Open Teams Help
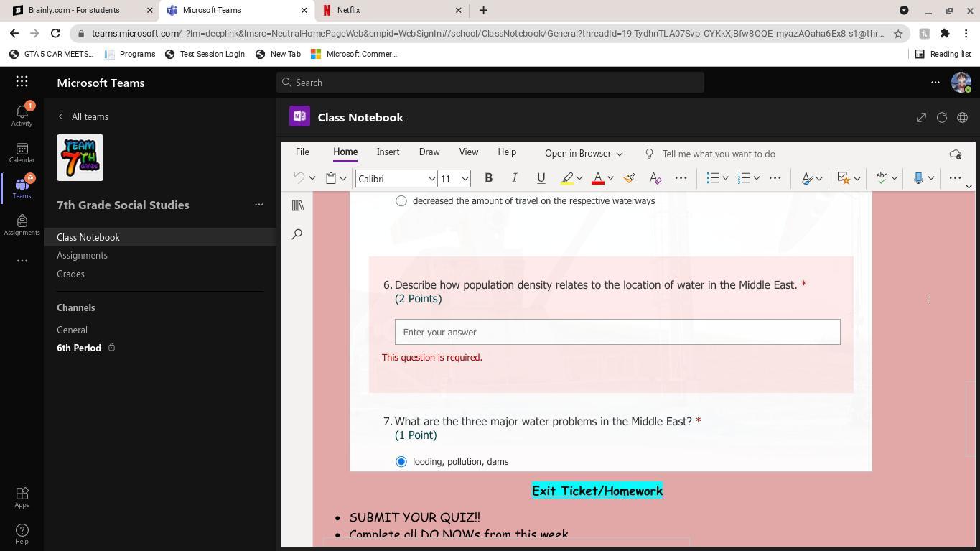Screen dimensions: 980x551 pos(22,534)
